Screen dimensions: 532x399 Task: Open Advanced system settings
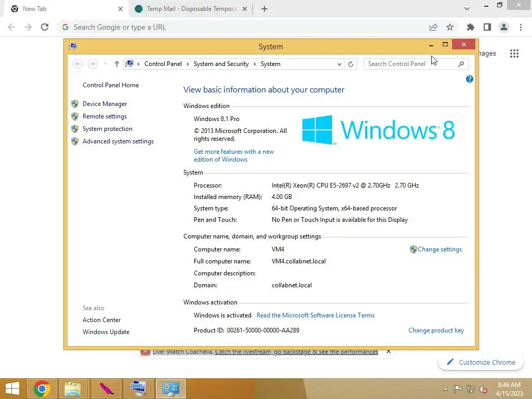(x=118, y=141)
